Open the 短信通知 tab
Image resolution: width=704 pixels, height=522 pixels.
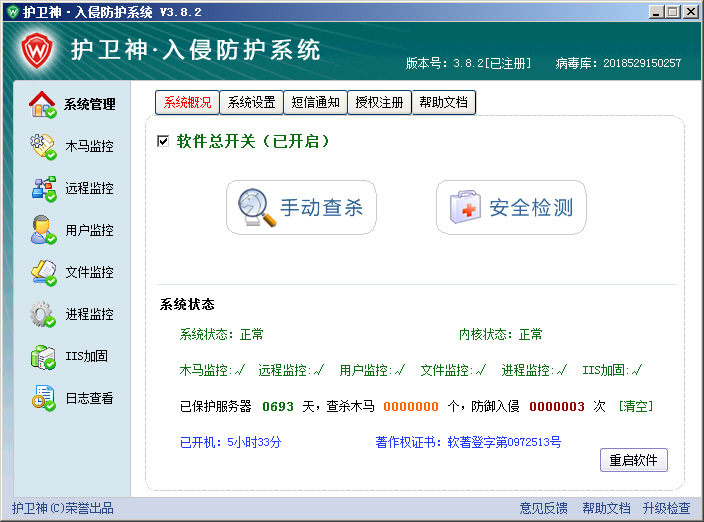click(315, 102)
